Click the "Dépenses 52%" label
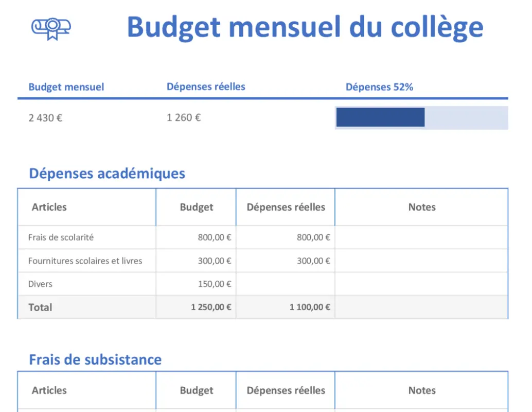 coord(379,87)
